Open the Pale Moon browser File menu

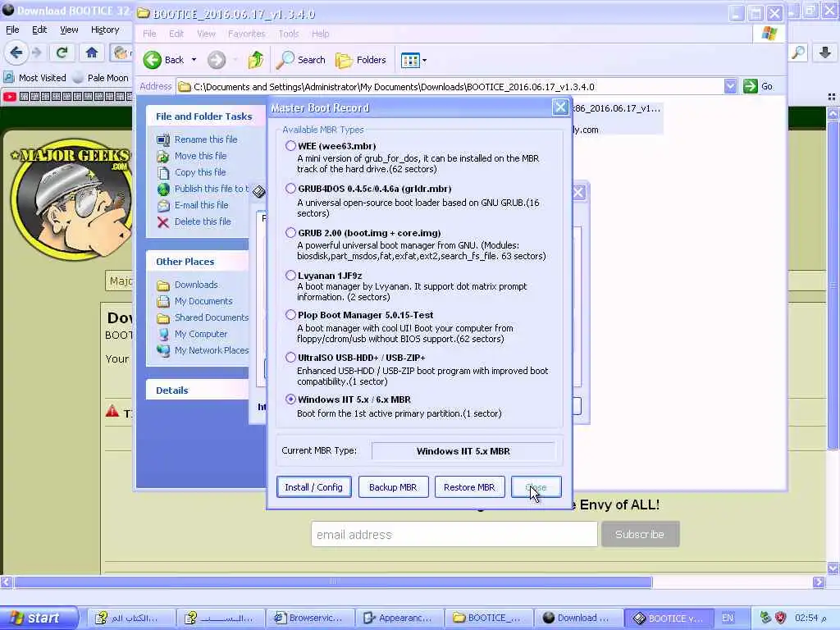tap(12, 30)
